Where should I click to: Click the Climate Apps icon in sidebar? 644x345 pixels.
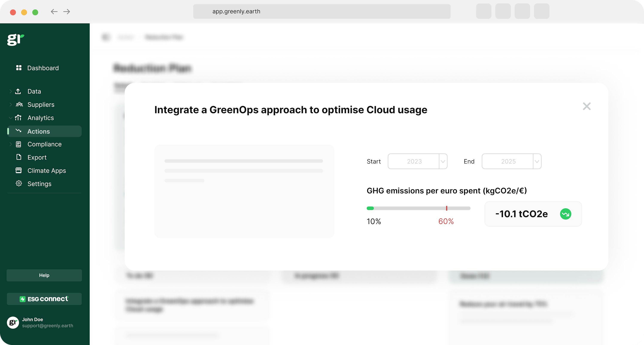click(19, 170)
